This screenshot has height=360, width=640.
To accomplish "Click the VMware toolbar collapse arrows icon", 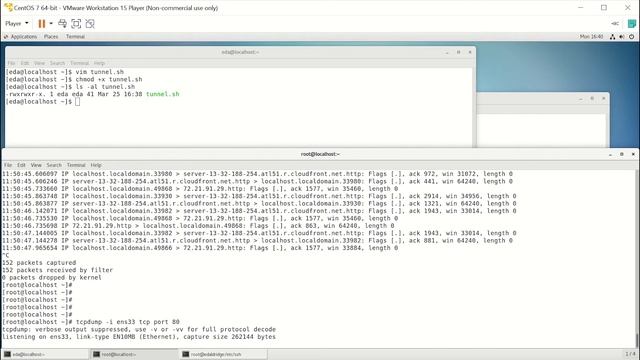I will tap(615, 24).
